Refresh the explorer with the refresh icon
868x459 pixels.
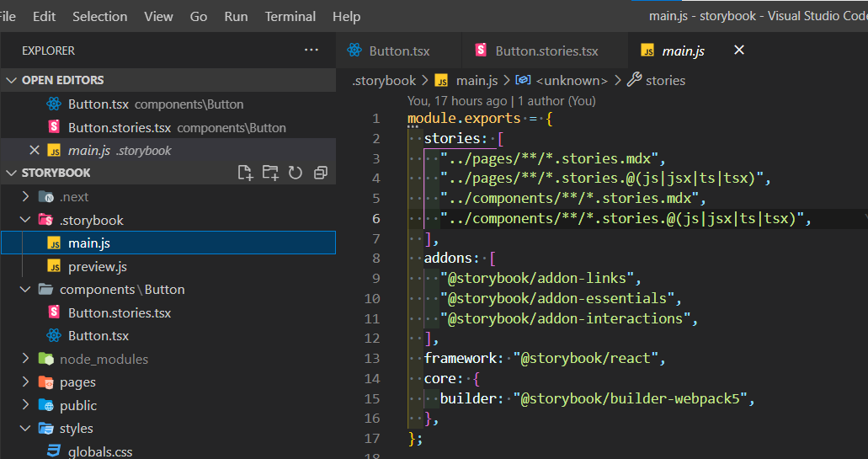click(296, 173)
